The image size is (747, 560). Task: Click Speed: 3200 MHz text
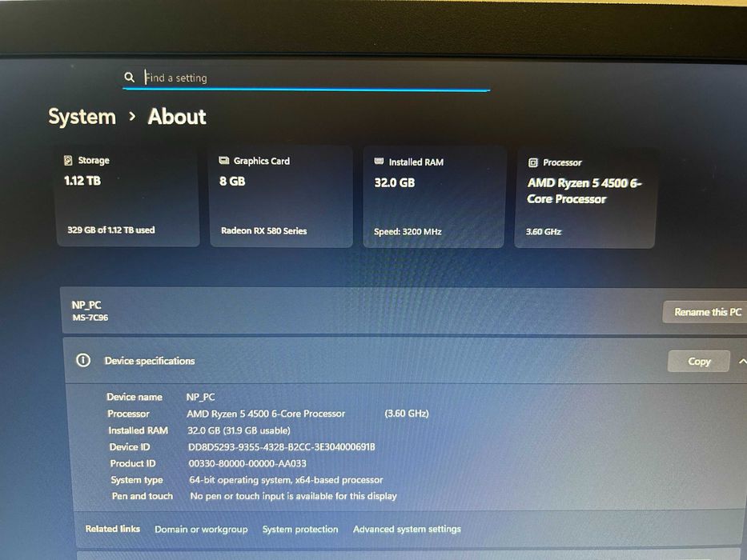[x=408, y=232]
